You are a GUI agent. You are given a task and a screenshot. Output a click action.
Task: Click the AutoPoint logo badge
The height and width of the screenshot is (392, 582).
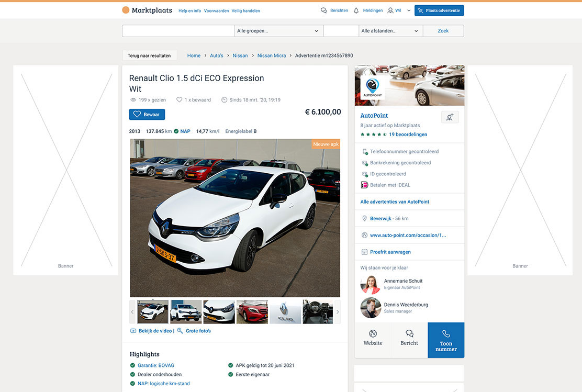pyautogui.click(x=373, y=87)
